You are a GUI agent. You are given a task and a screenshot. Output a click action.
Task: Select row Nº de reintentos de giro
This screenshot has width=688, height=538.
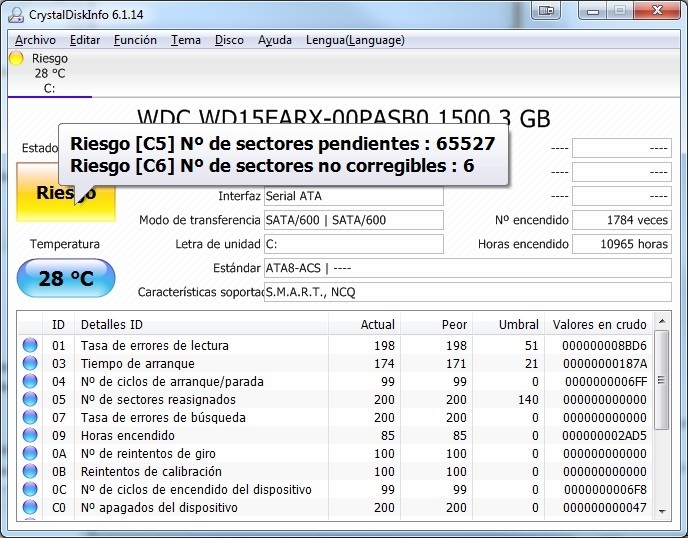coord(335,453)
